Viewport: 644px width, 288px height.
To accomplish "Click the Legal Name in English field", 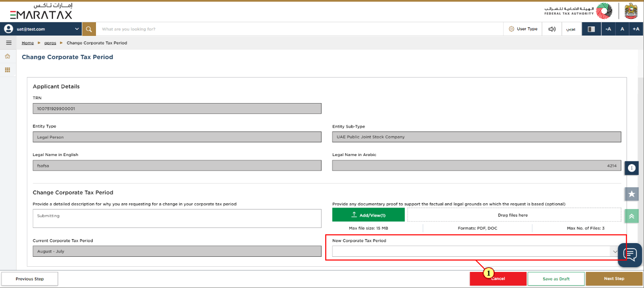I will pyautogui.click(x=177, y=166).
